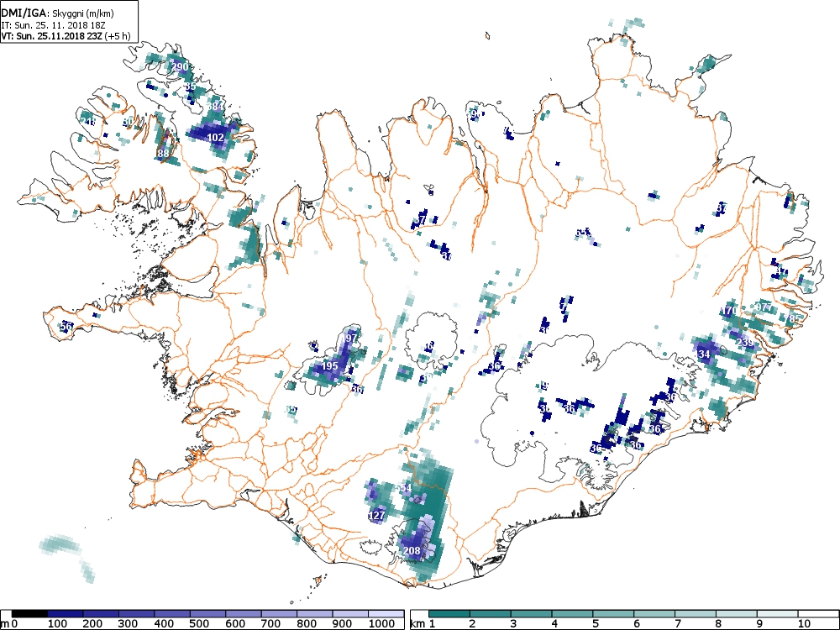The width and height of the screenshot is (840, 630).
Task: Click the '10' tick on the kilometer scale
Action: pyautogui.click(x=804, y=624)
